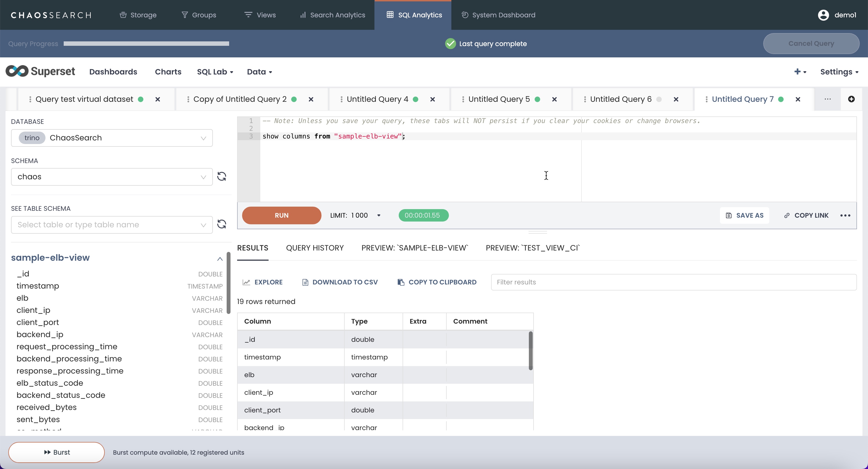Close the Untitled Query 5 tab
Screen dimensions: 868x469
coord(554,100)
